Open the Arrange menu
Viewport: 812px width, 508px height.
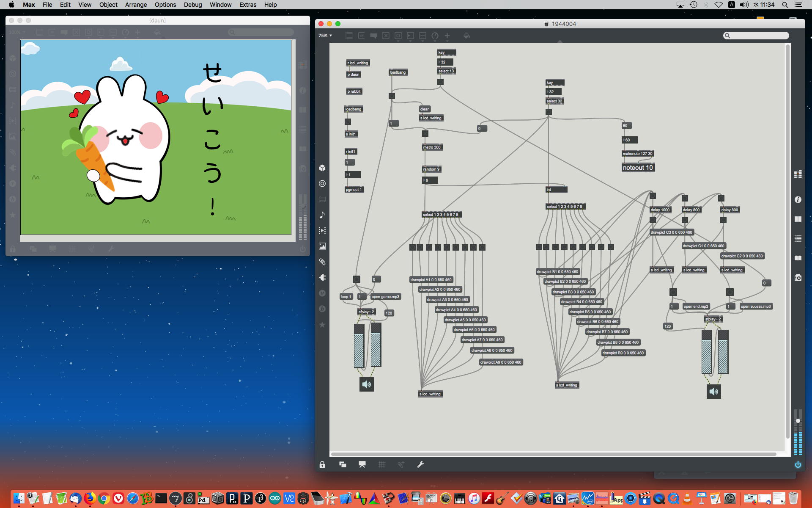(x=136, y=5)
